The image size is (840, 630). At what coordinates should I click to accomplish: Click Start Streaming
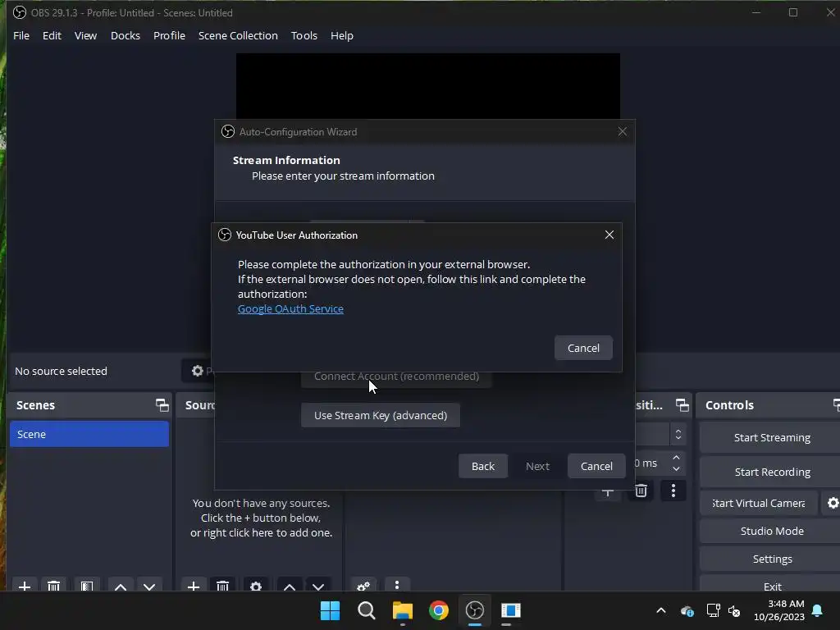771,438
